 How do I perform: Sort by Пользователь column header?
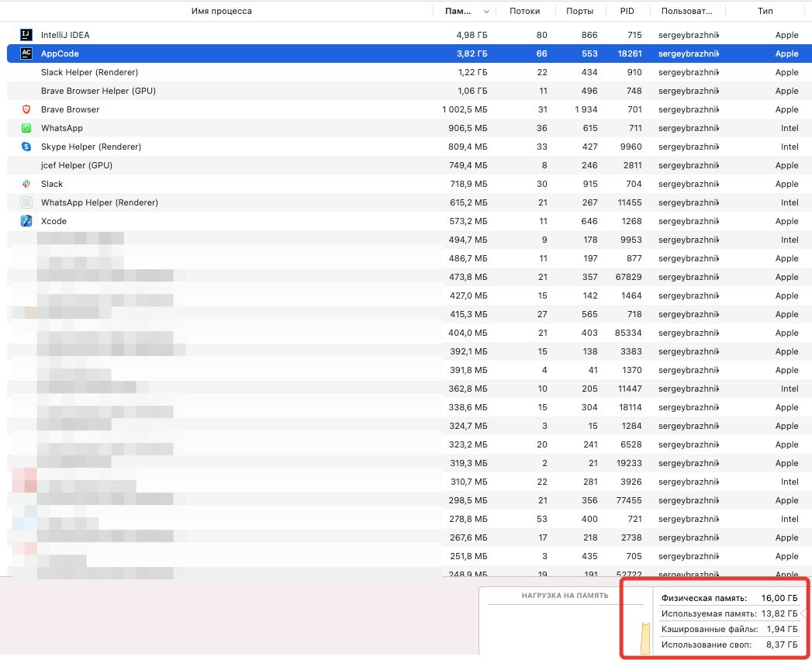[x=686, y=11]
